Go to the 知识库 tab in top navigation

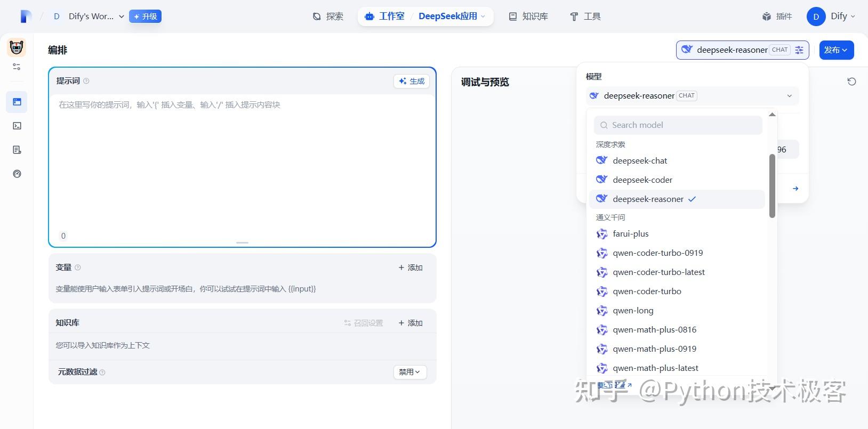pos(528,17)
